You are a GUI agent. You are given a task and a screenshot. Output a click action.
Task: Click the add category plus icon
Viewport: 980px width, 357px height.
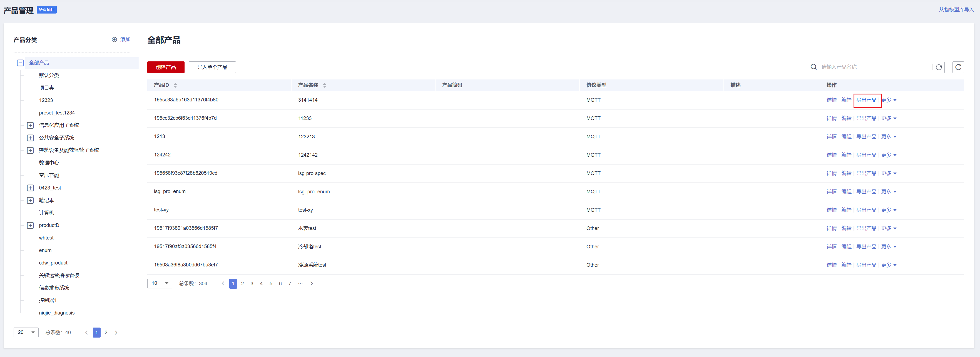coord(114,39)
